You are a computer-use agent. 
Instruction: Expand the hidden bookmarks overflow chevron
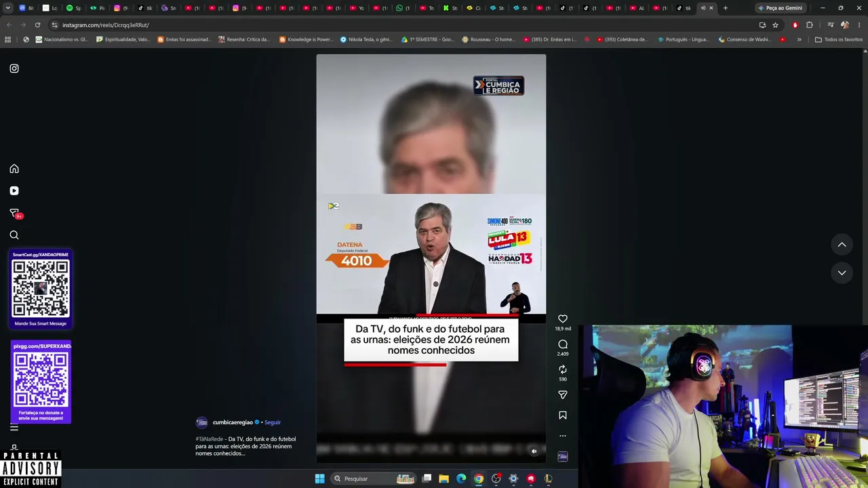(799, 39)
